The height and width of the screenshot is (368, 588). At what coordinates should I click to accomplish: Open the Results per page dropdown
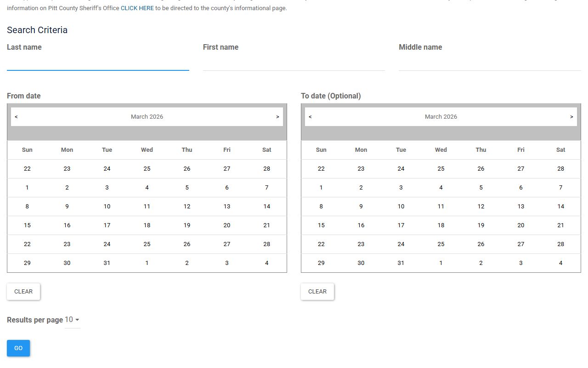coord(72,320)
